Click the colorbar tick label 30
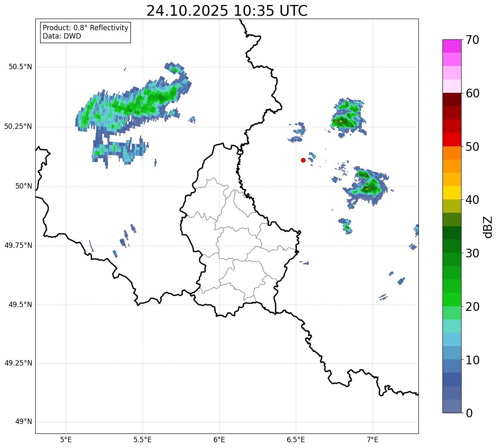This screenshot has height=448, width=498. tap(473, 254)
